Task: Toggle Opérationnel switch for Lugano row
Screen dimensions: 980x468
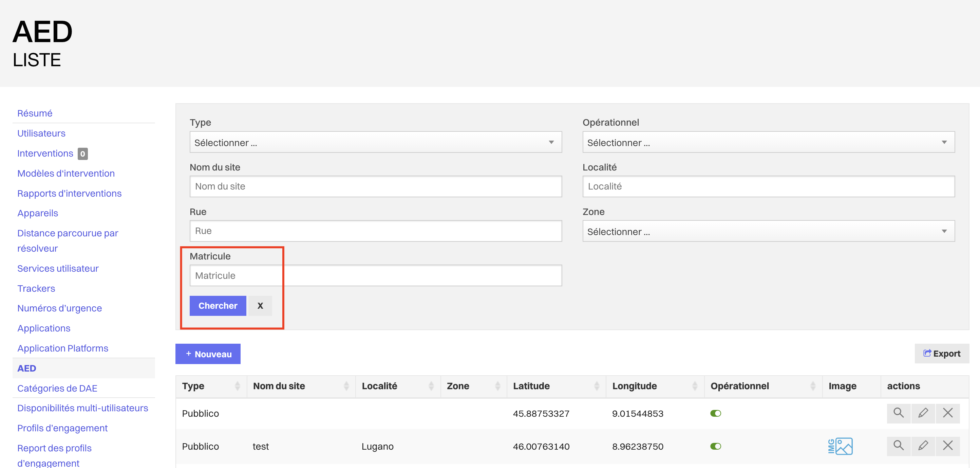Action: tap(715, 446)
